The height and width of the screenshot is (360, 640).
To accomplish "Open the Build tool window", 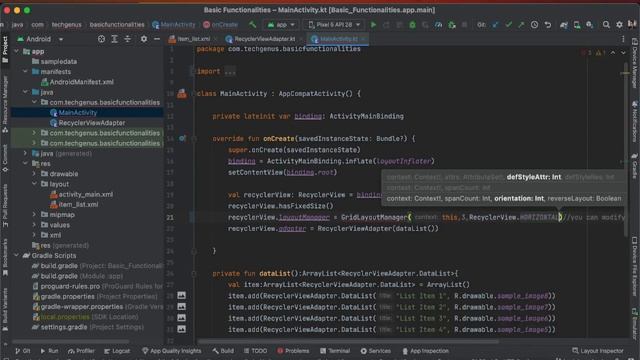I will [223, 351].
